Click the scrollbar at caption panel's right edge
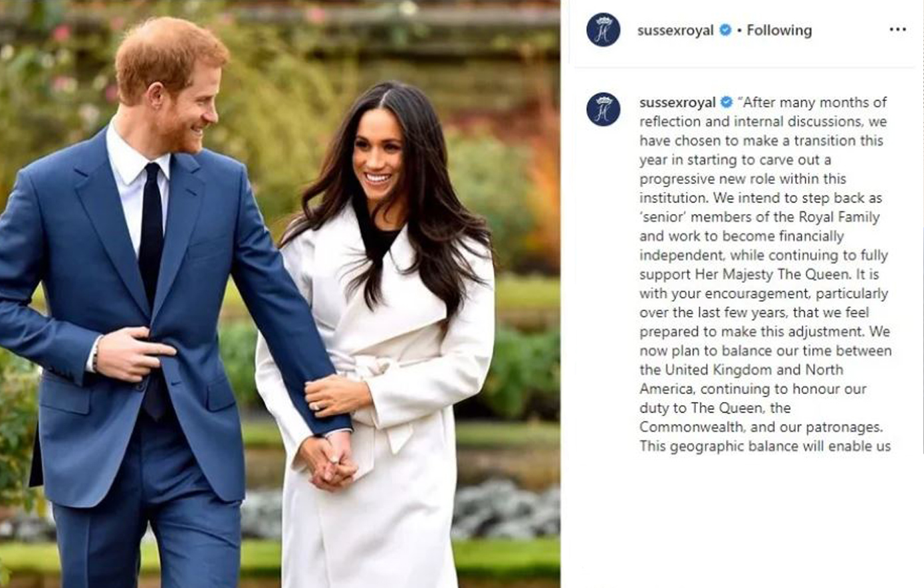The width and height of the screenshot is (924, 588). 921,259
